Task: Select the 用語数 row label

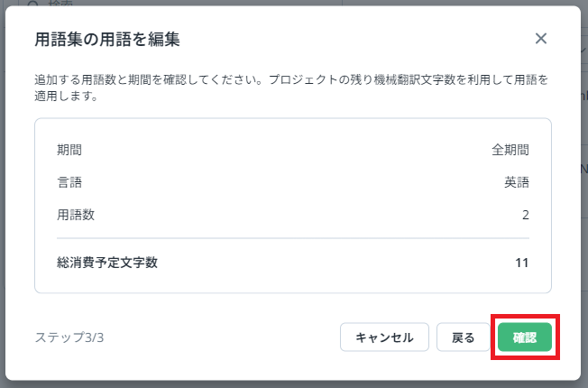Action: [x=76, y=215]
